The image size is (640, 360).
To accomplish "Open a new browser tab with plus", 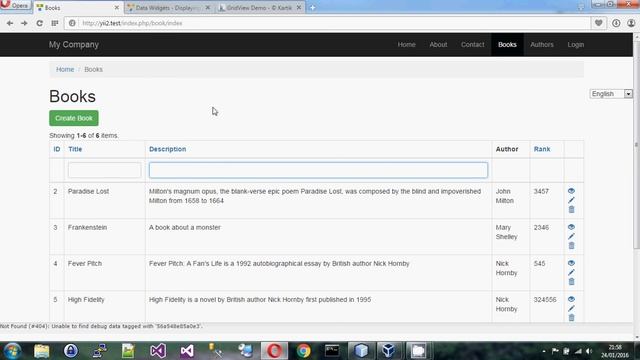I will pos(312,7).
